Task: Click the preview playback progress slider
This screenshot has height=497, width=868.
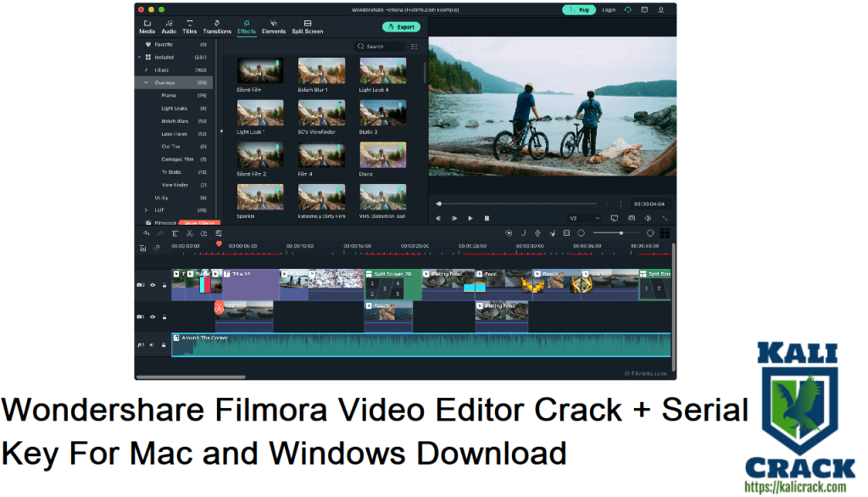Action: (x=517, y=204)
